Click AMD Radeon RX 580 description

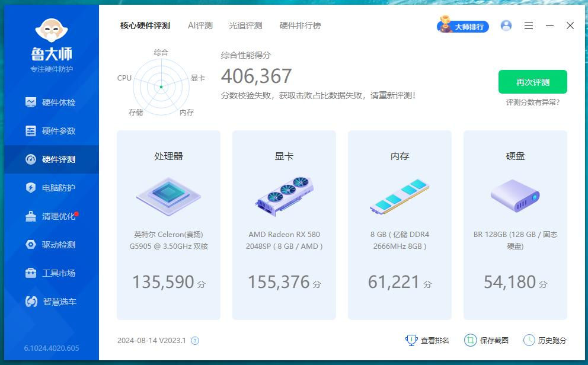[x=285, y=240]
